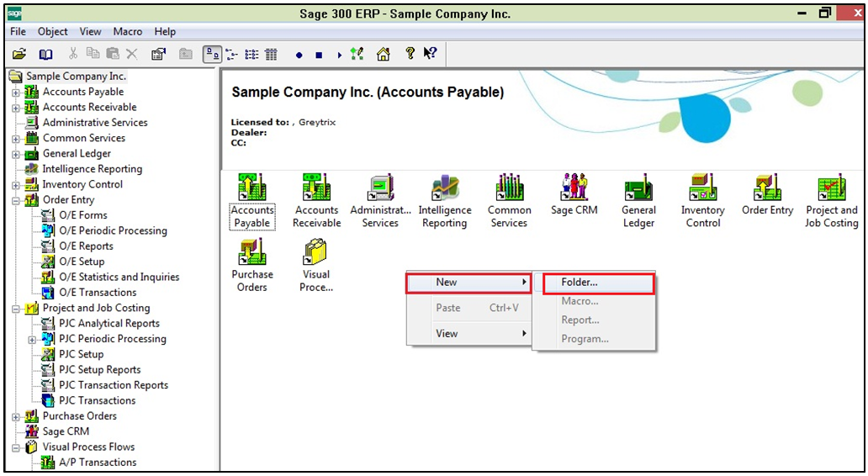The height and width of the screenshot is (476, 868).
Task: Expand General Ledger in the tree
Action: click(x=15, y=155)
